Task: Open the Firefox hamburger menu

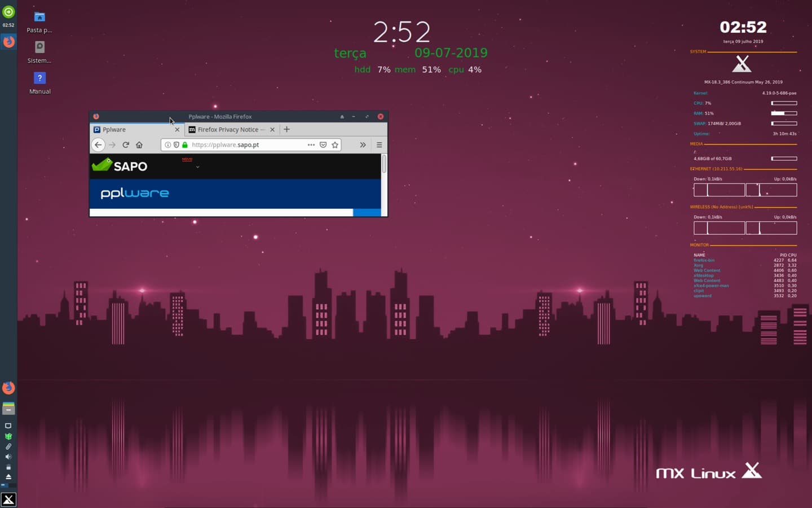Action: (x=379, y=144)
